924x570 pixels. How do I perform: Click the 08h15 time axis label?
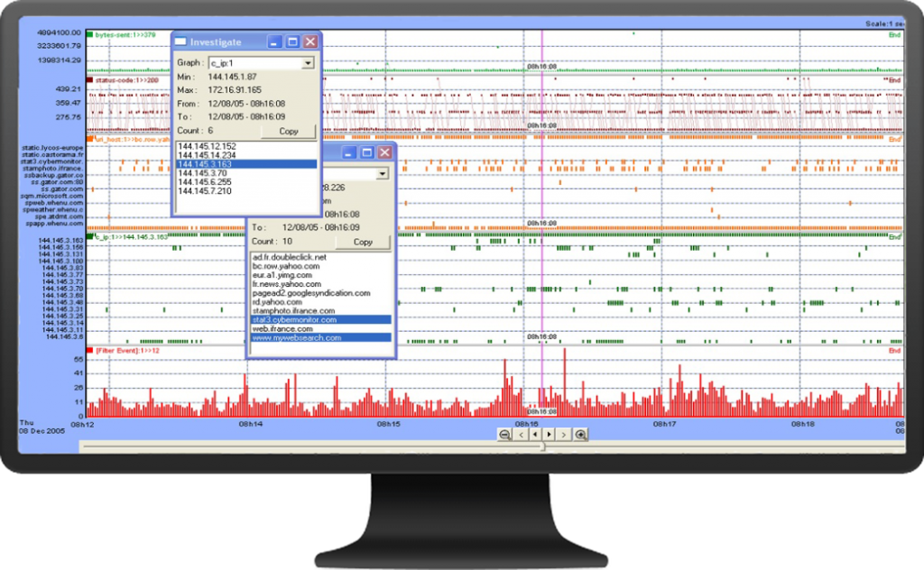click(x=388, y=424)
